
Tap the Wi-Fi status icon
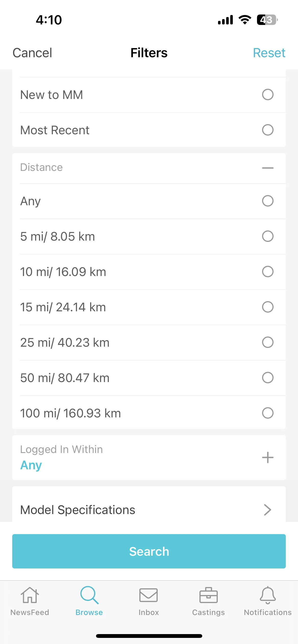(x=245, y=20)
